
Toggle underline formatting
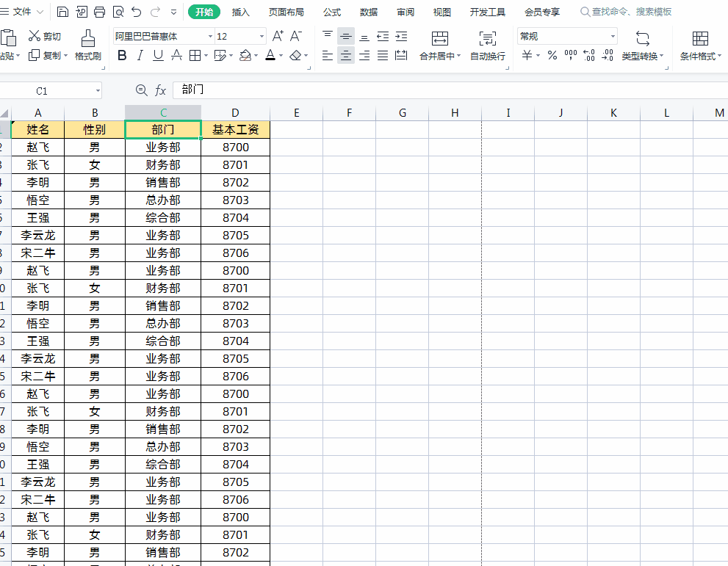pyautogui.click(x=158, y=56)
